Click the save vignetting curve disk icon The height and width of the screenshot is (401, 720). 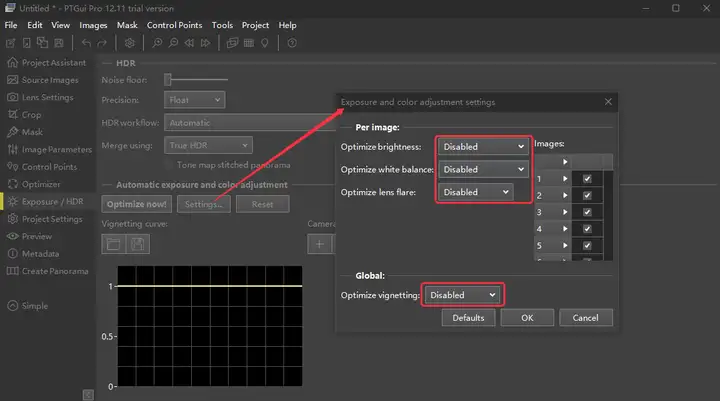pyautogui.click(x=138, y=244)
